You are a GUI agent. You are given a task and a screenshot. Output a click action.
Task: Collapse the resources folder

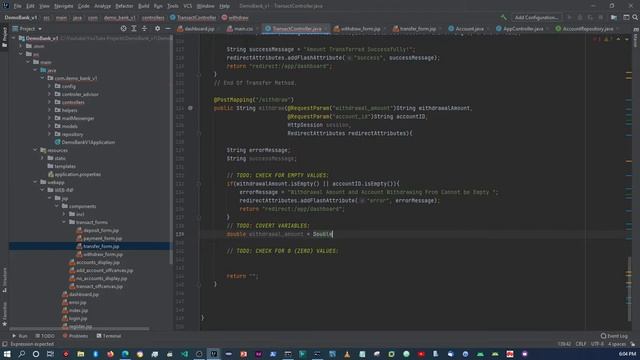pyautogui.click(x=35, y=150)
